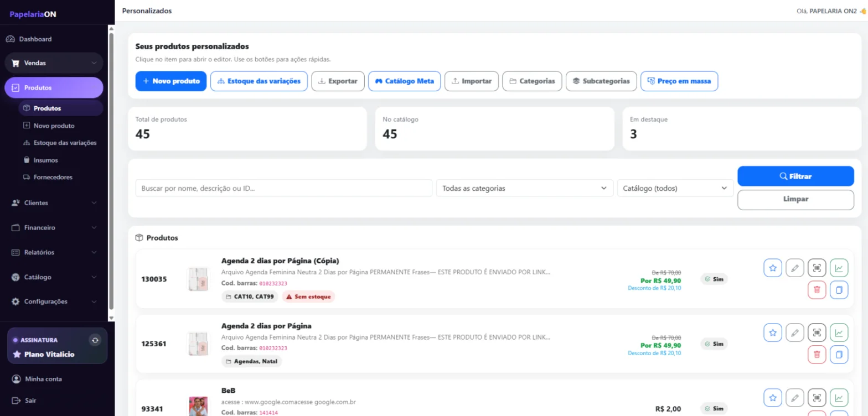This screenshot has width=868, height=416.
Task: Click the Exportar button
Action: click(338, 81)
